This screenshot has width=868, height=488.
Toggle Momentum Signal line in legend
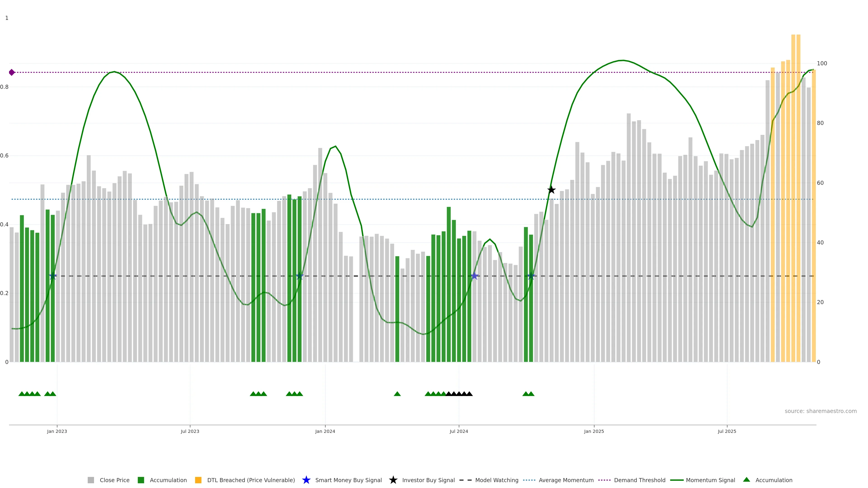[x=710, y=480]
